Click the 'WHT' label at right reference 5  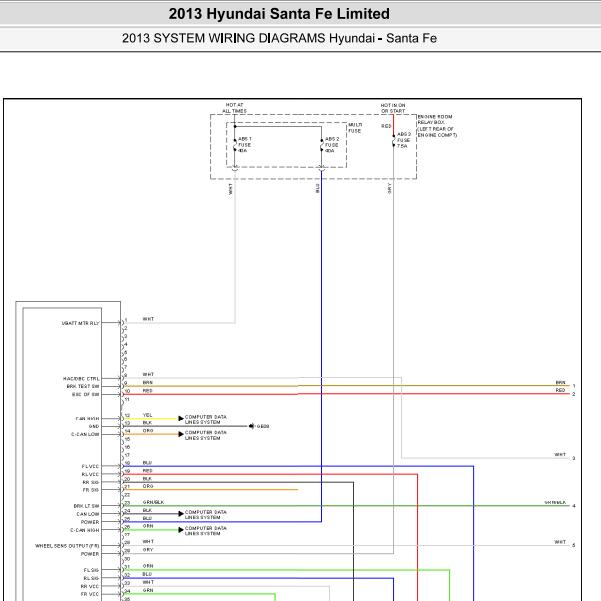click(x=560, y=542)
